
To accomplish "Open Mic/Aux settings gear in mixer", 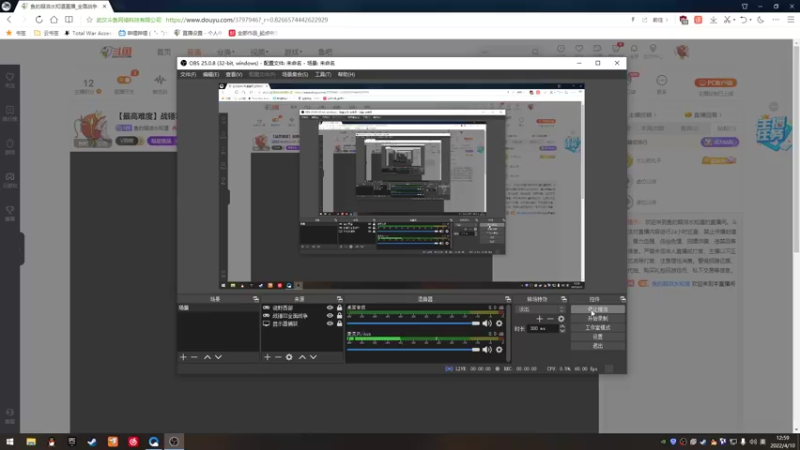I will [x=499, y=349].
